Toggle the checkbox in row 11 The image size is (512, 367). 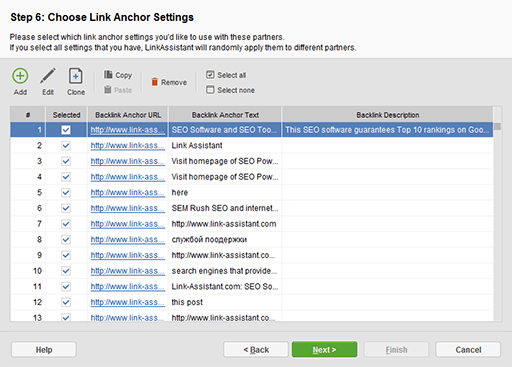(x=66, y=286)
